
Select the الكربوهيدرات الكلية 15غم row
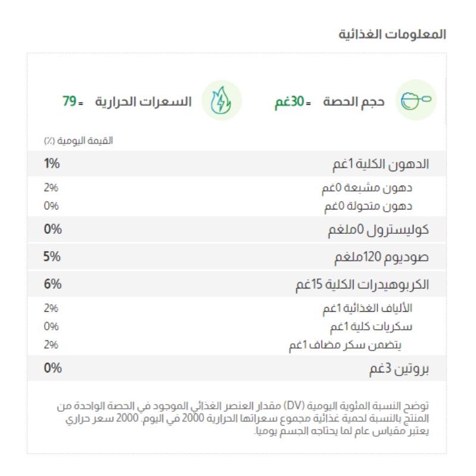click(362, 284)
